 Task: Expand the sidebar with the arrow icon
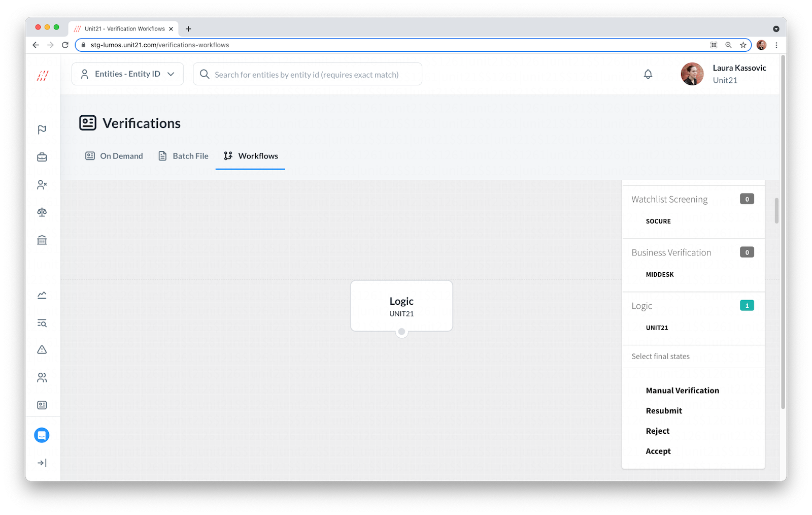click(x=42, y=463)
